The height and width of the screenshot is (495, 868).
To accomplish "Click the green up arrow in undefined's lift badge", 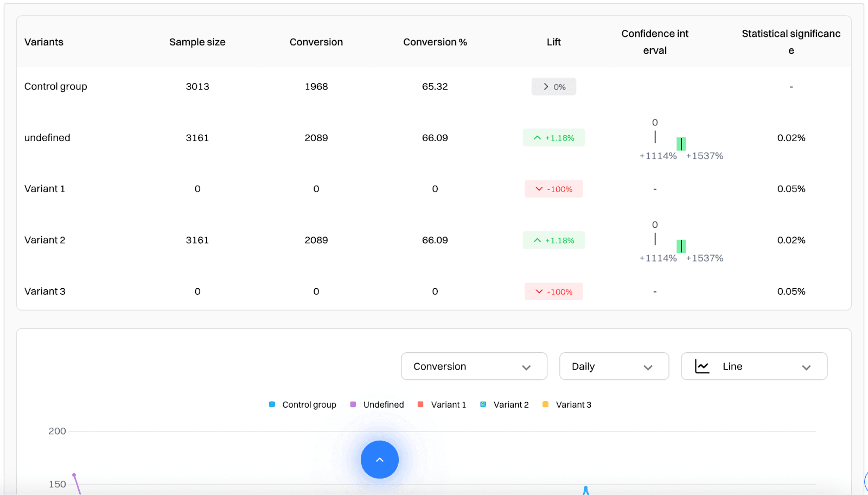I will 537,137.
